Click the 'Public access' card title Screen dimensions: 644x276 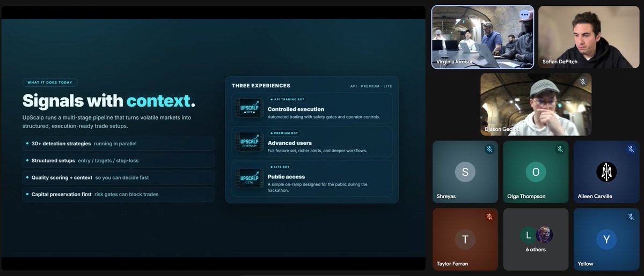286,177
